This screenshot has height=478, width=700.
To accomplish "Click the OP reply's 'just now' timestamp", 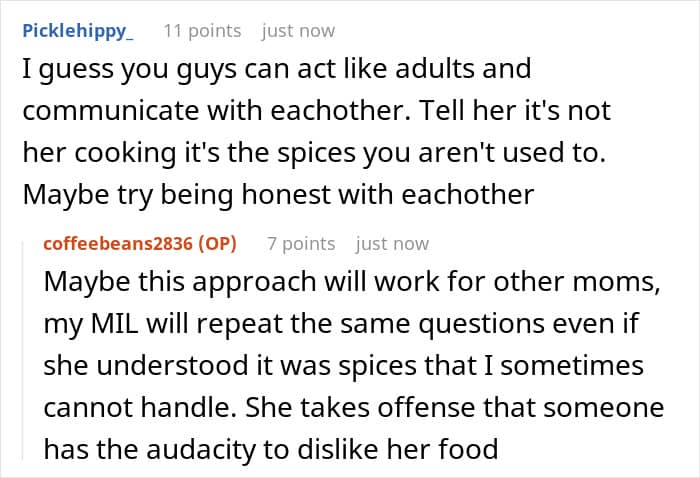I will [392, 244].
